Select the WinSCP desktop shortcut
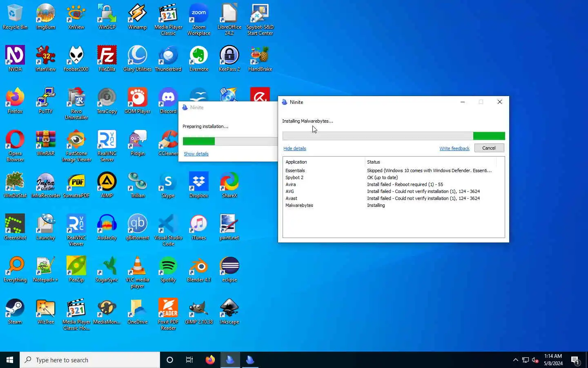Viewport: 588px width, 368px height. [x=107, y=17]
